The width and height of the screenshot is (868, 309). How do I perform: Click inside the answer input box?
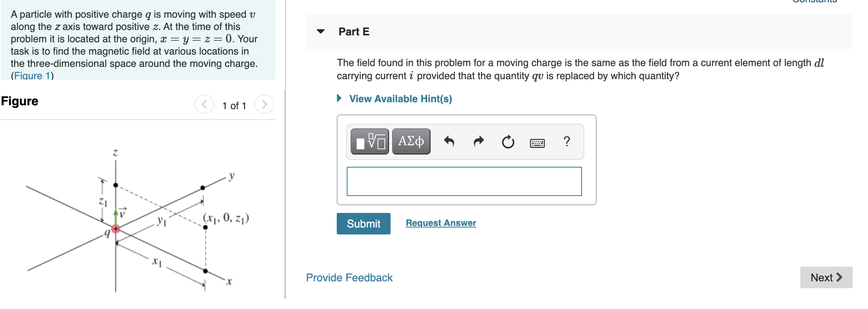[464, 181]
